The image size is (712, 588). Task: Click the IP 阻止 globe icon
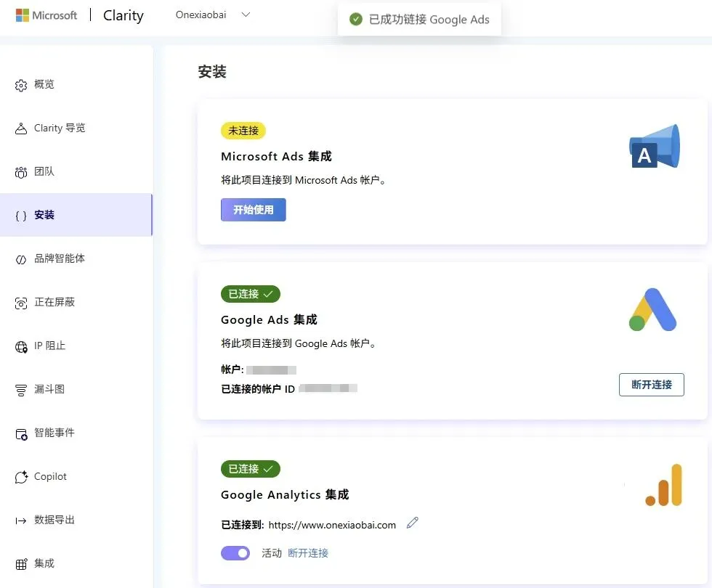point(21,346)
